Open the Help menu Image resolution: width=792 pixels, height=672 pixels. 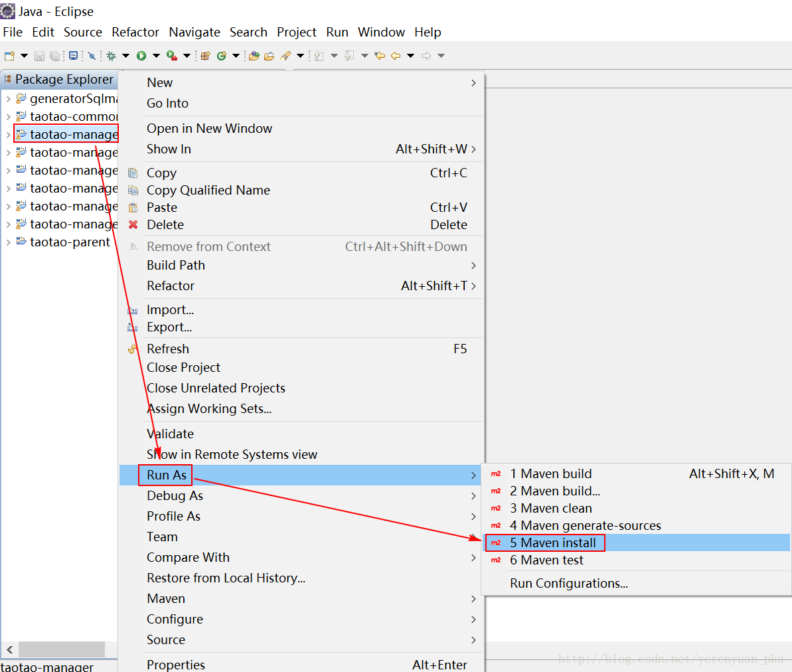[x=428, y=33]
